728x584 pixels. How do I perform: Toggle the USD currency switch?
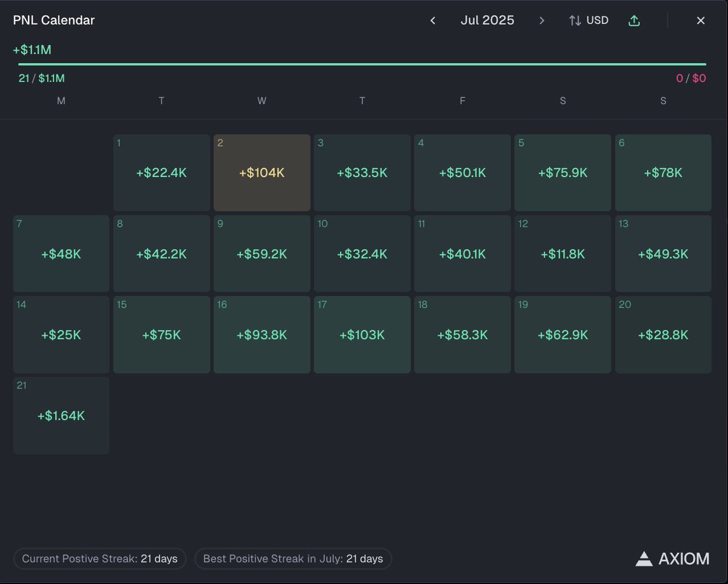(x=588, y=21)
